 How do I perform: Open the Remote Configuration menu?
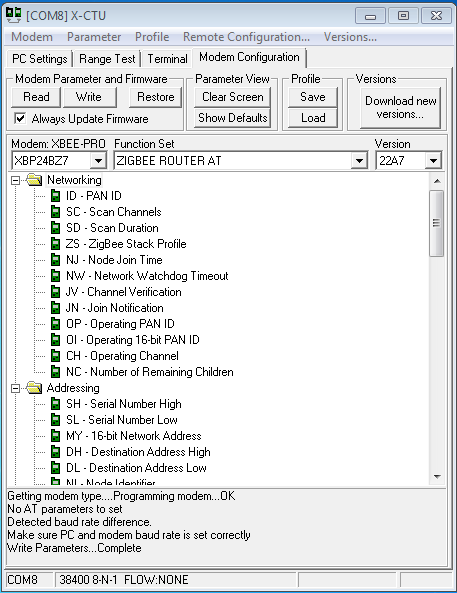(246, 37)
